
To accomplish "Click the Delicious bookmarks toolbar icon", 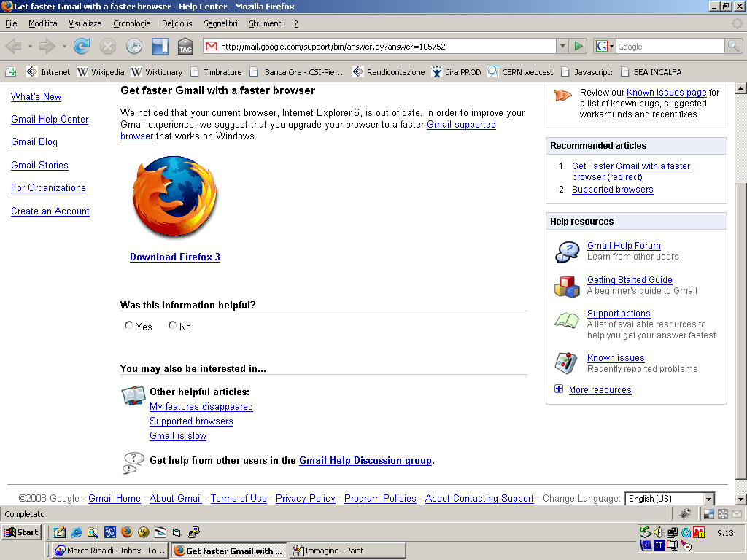I will 160,46.
